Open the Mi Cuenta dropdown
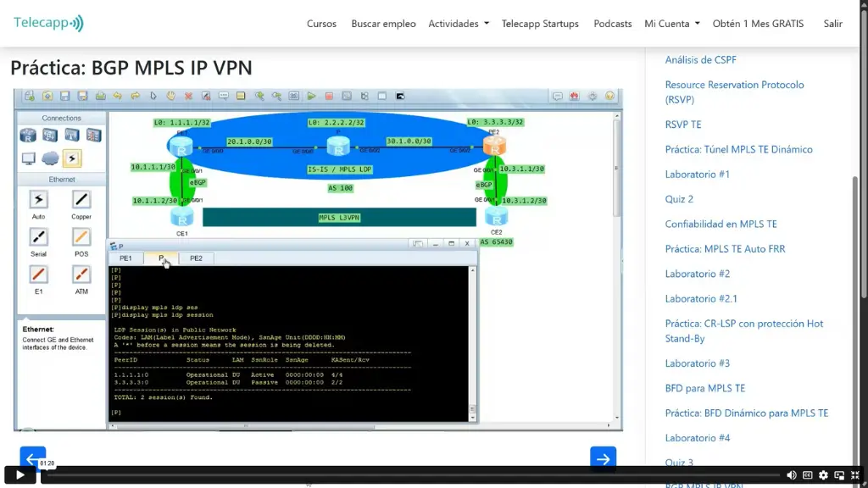The width and height of the screenshot is (868, 488). pyautogui.click(x=671, y=24)
